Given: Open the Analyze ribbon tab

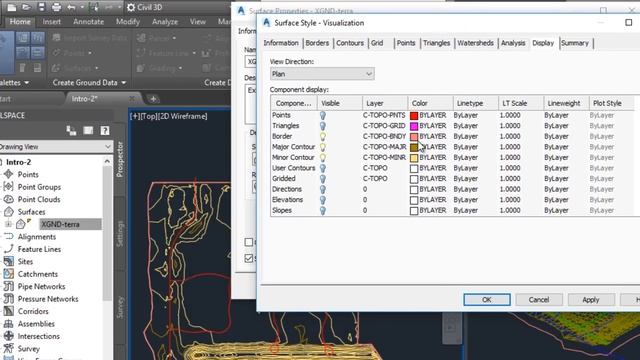Looking at the screenshot, I should point(165,22).
